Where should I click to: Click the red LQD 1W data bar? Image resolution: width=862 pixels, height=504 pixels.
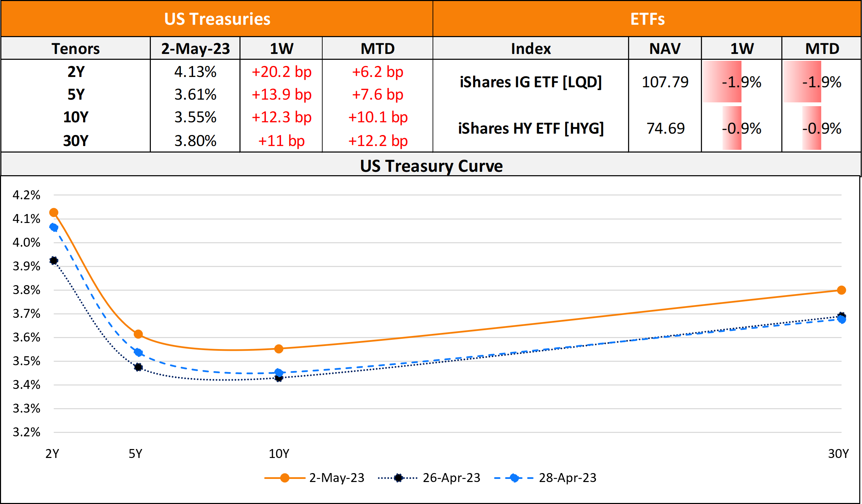tap(722, 82)
